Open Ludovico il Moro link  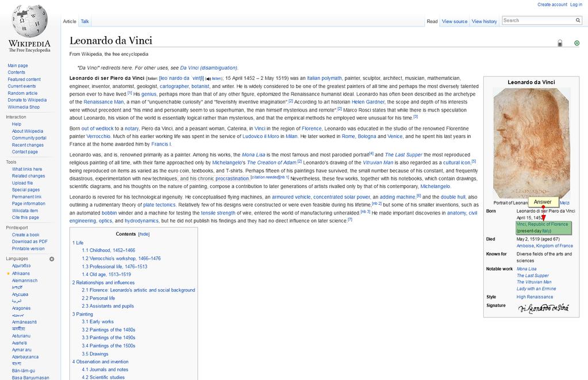tap(260, 137)
